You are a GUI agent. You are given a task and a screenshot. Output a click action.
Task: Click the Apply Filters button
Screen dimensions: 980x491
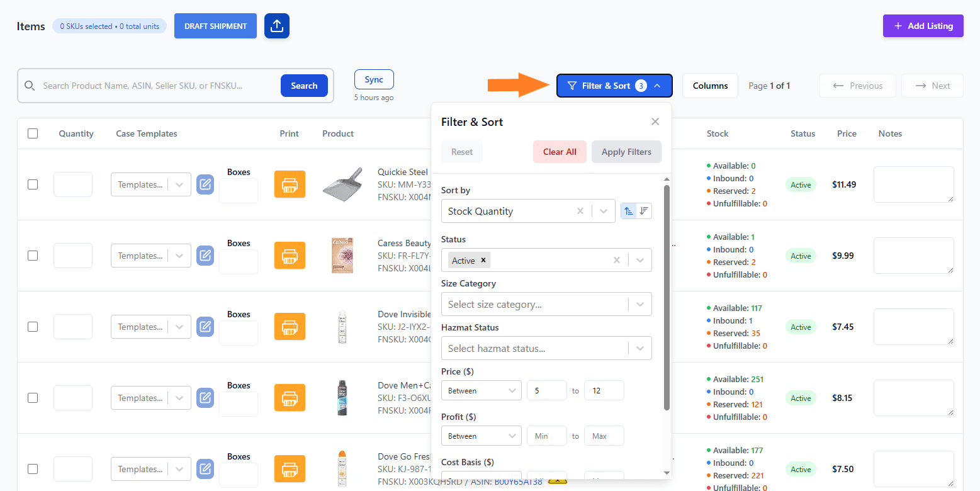coord(626,151)
